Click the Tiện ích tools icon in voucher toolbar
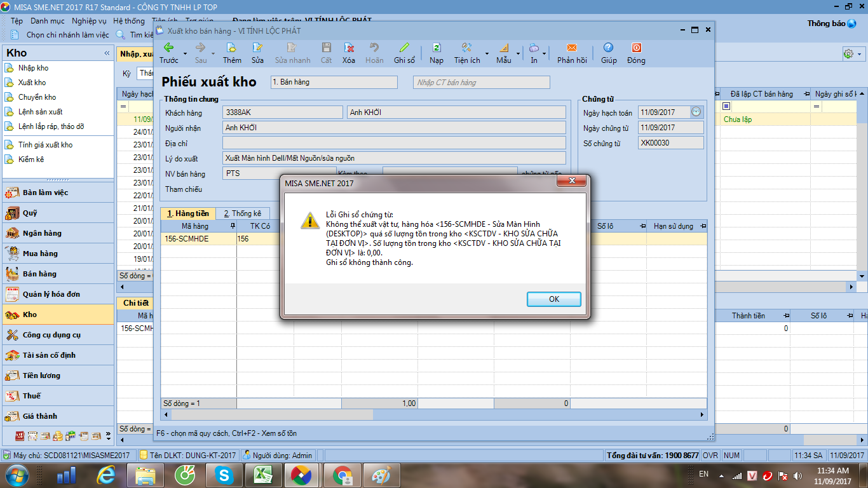Image resolution: width=868 pixels, height=488 pixels. [466, 48]
